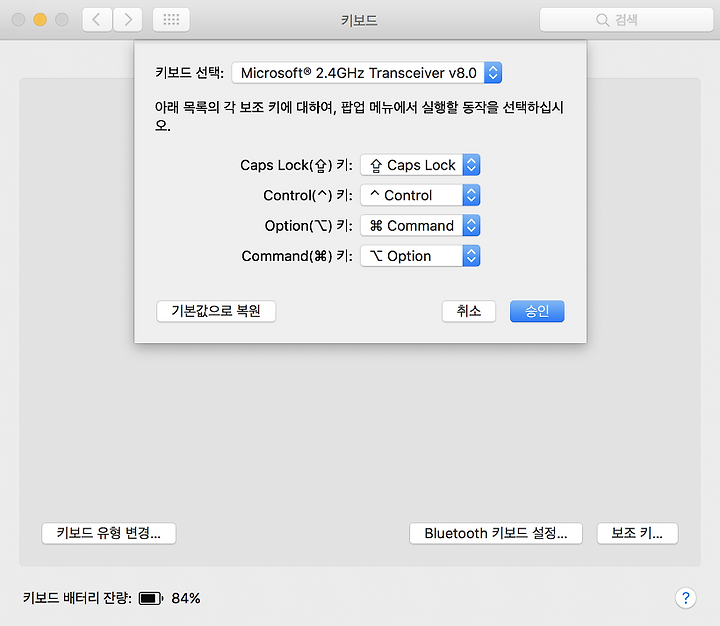Go back using the left chevron
Viewport: 720px width, 626px height.
pos(97,20)
